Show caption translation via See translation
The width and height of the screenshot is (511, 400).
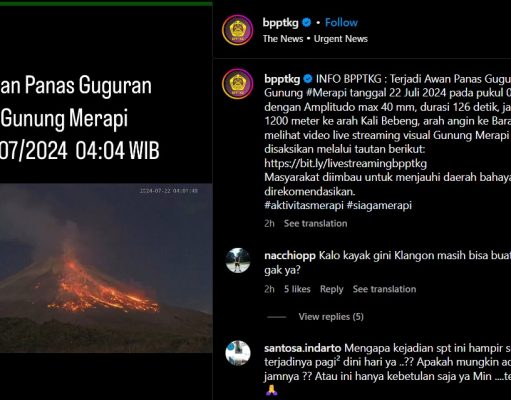(315, 223)
